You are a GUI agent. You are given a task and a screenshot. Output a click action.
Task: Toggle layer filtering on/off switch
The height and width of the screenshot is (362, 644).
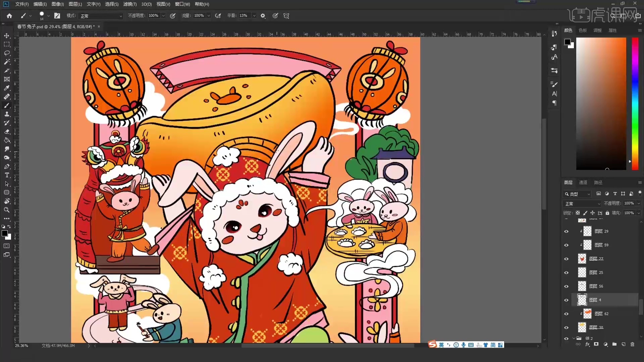coord(640,193)
